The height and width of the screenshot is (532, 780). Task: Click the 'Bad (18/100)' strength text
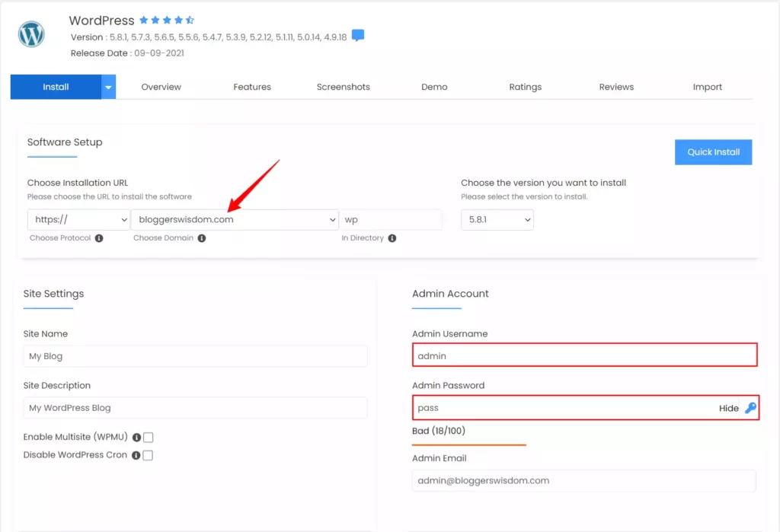pos(439,431)
